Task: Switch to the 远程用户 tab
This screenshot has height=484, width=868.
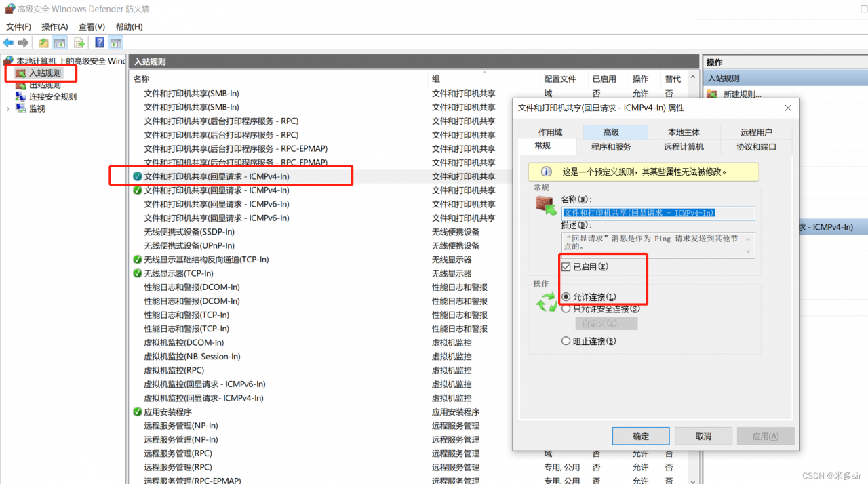Action: [x=756, y=132]
